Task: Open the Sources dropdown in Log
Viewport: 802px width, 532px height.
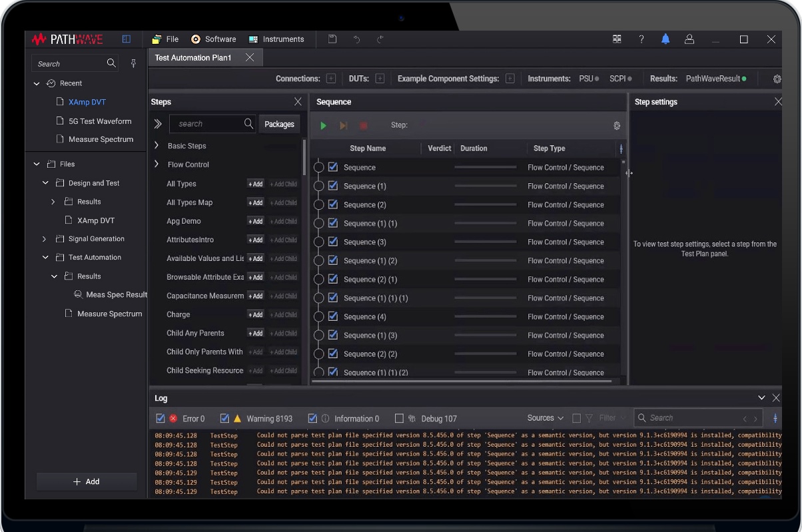Action: tap(545, 418)
